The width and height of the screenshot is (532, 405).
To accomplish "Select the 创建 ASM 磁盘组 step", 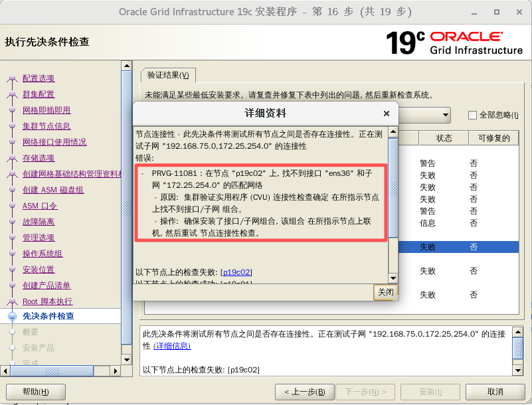I will coord(53,190).
